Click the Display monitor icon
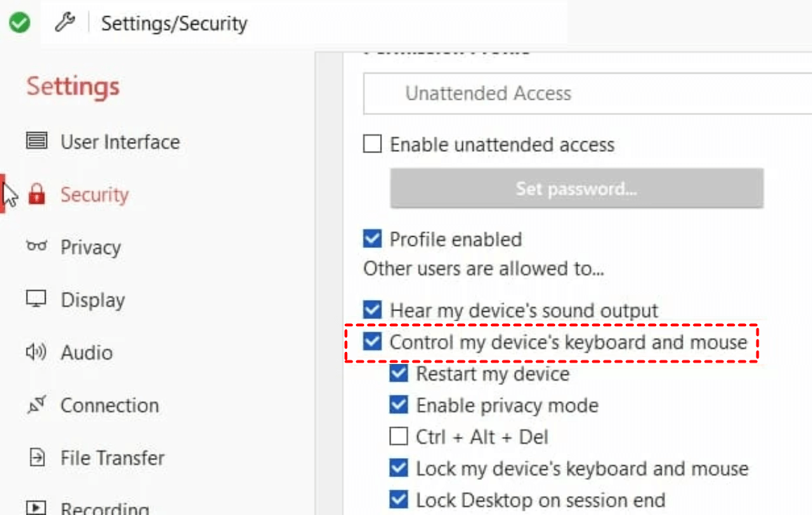This screenshot has height=515, width=812. point(37,299)
